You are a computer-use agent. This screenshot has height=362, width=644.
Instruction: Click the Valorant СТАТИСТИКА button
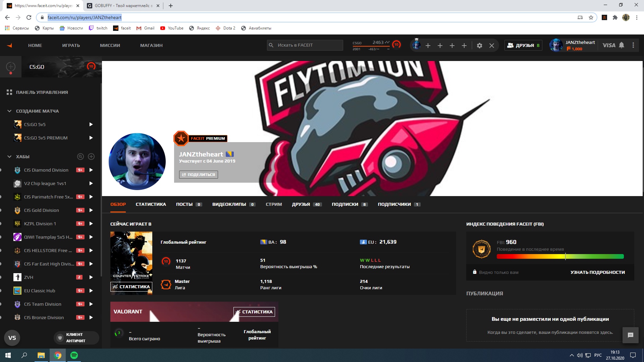click(254, 312)
